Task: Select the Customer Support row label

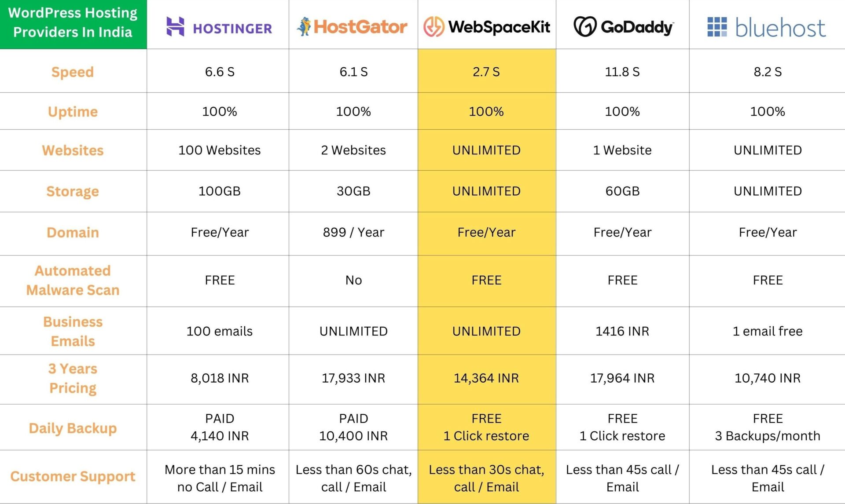Action: tap(73, 476)
